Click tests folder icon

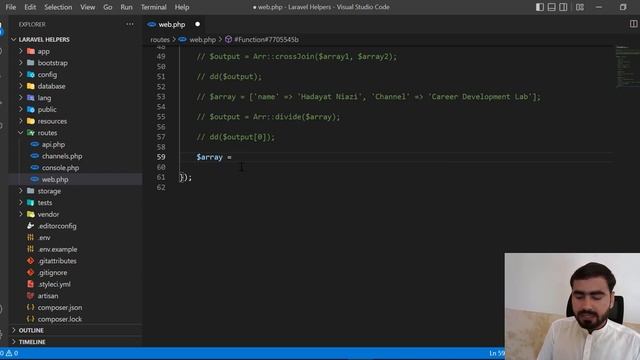[x=31, y=202]
